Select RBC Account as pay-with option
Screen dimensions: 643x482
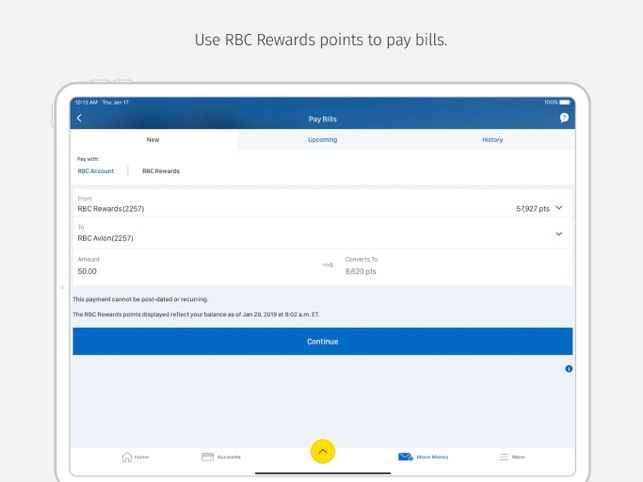pos(96,171)
